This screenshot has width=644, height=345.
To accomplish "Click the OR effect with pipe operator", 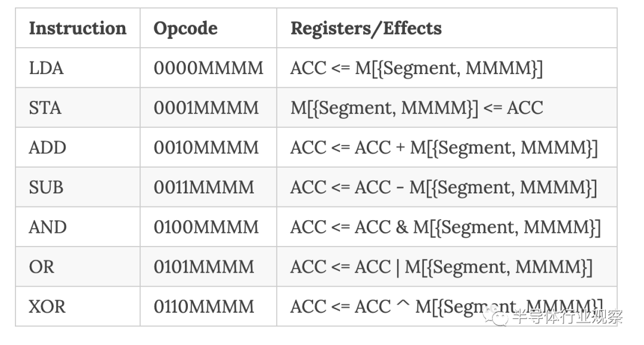I will 441,267.
